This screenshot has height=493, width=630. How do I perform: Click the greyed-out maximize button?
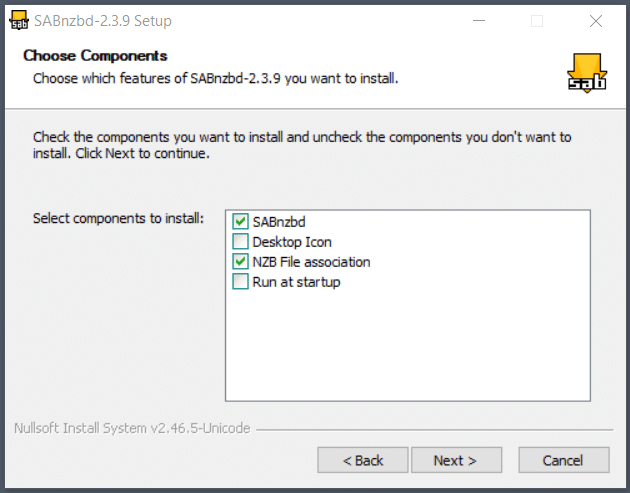pos(537,21)
